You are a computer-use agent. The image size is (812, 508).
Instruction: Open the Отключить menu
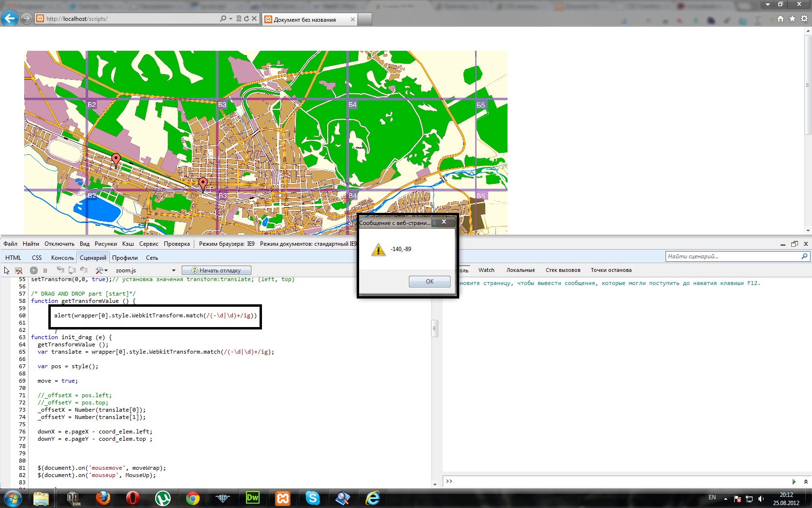pyautogui.click(x=59, y=244)
